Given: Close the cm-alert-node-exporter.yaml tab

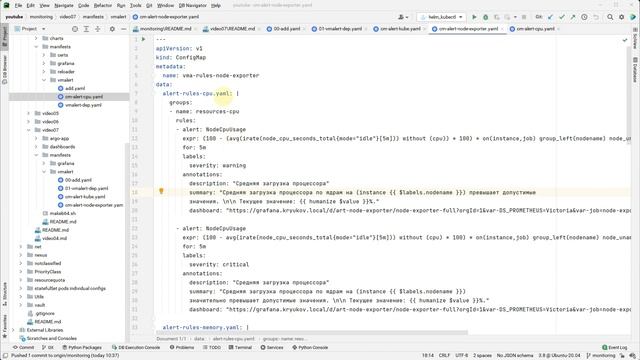Looking at the screenshot, I should (x=502, y=29).
